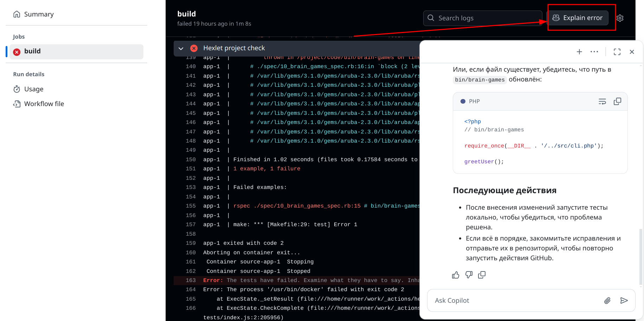
Task: Open the Workflow file page
Action: click(x=44, y=104)
